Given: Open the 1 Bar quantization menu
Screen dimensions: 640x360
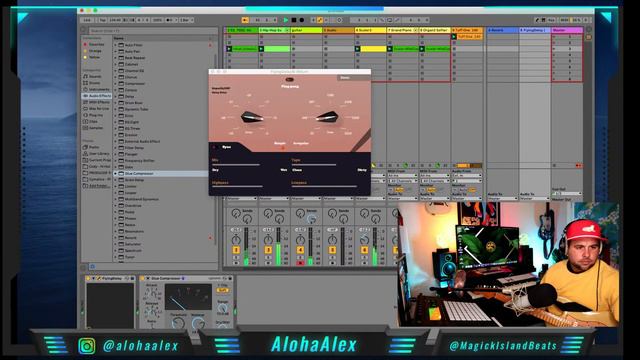Looking at the screenshot, I should 187,20.
